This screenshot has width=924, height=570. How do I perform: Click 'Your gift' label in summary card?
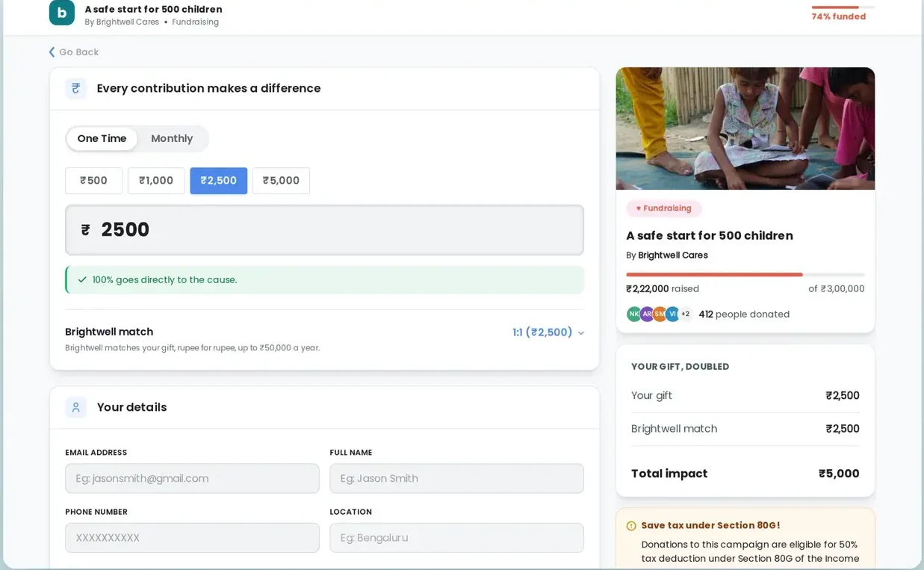[x=651, y=396]
